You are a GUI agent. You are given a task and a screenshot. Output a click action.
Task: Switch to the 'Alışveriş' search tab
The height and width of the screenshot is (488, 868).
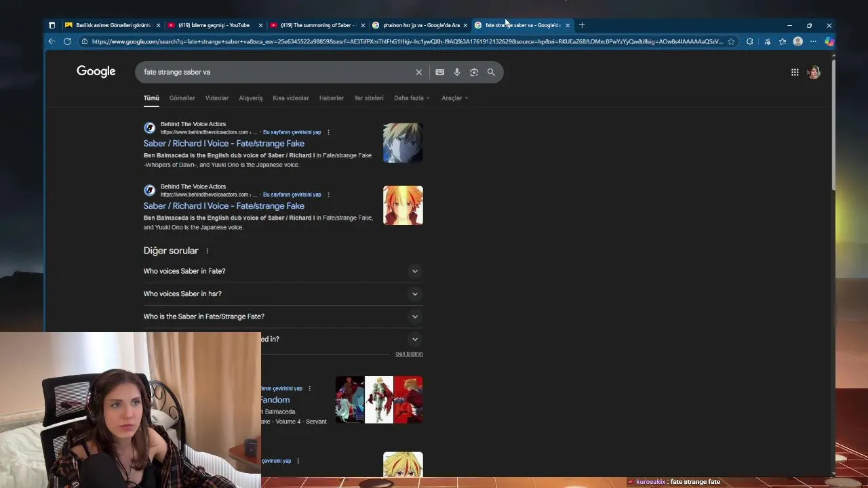[250, 98]
